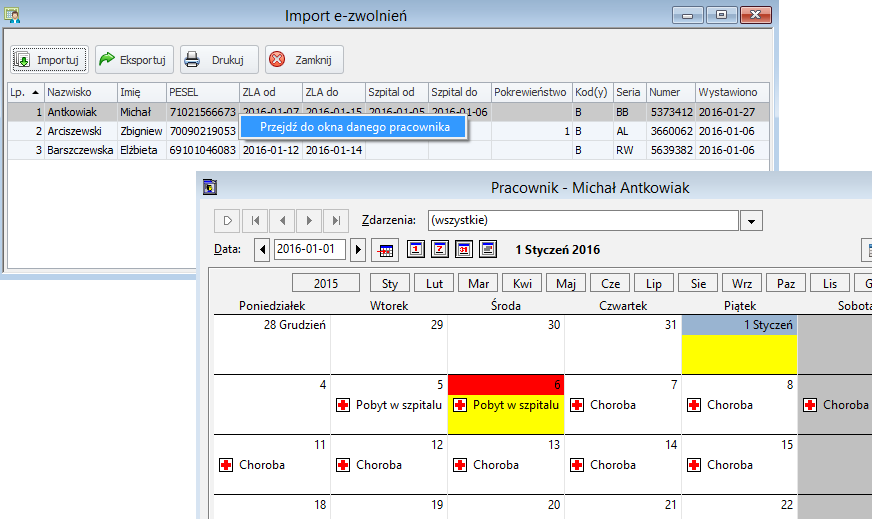
Task: Go to first record button
Action: point(255,220)
